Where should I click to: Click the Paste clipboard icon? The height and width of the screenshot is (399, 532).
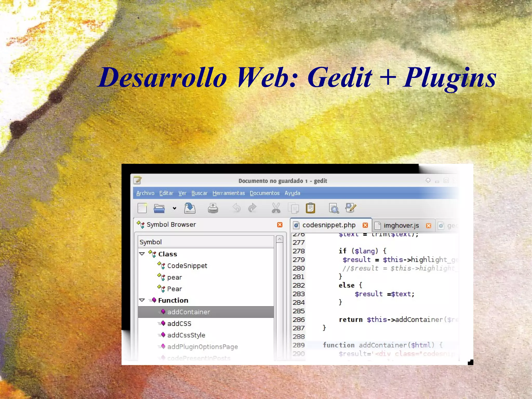tap(310, 208)
